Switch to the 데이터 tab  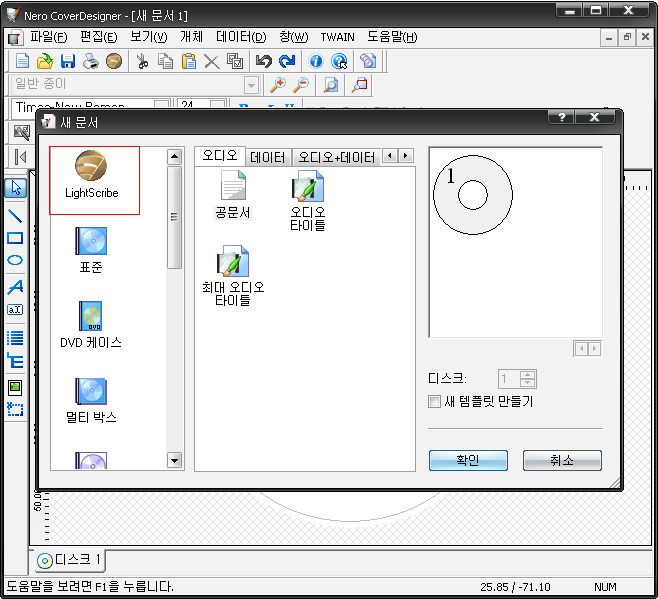click(267, 158)
